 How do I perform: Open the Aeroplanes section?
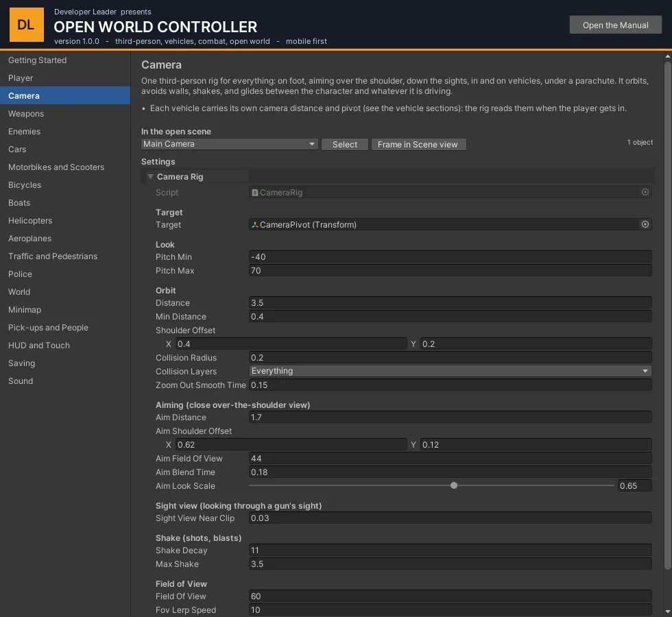(x=65, y=239)
